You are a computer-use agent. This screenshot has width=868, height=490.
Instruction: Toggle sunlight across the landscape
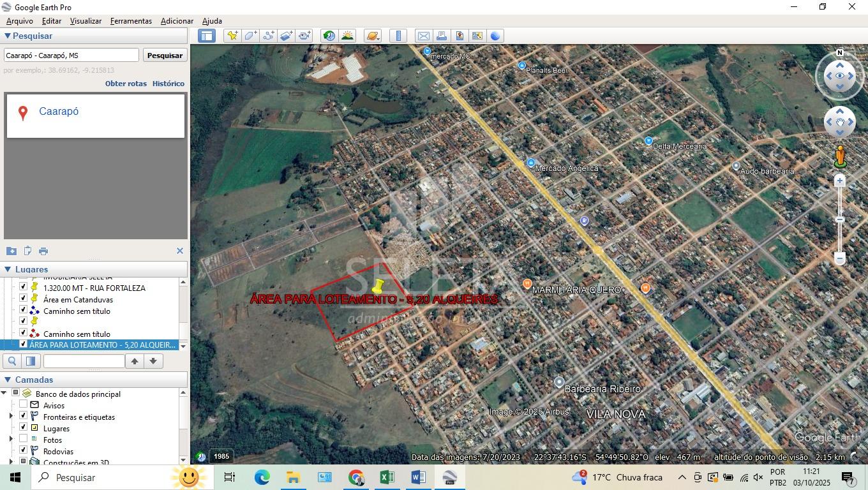(347, 36)
